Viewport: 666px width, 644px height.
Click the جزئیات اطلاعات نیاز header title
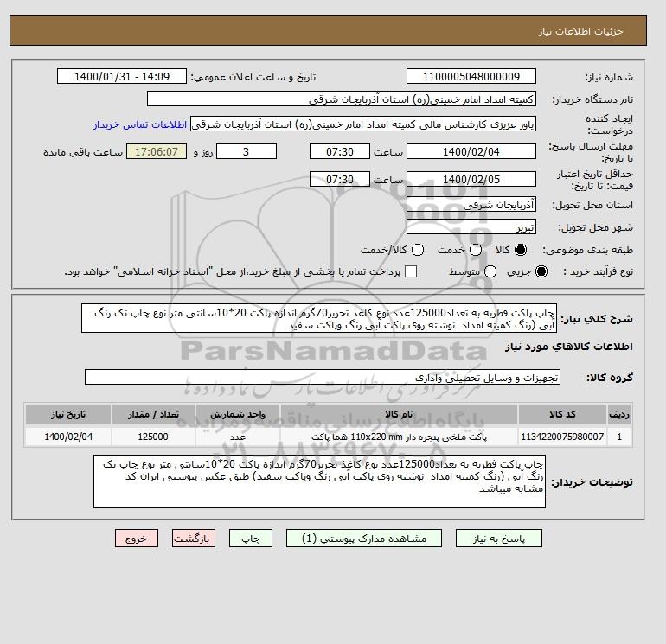[x=580, y=32]
